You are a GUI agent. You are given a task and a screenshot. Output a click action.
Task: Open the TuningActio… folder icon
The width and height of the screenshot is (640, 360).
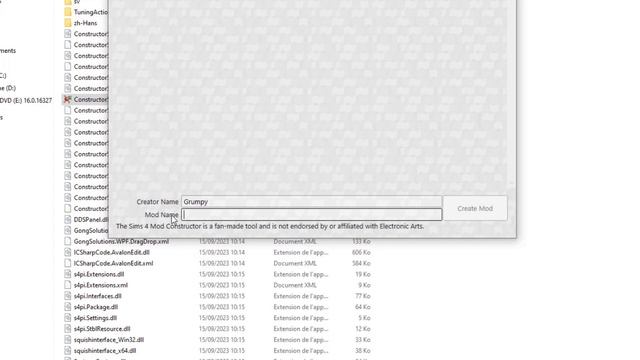click(68, 12)
